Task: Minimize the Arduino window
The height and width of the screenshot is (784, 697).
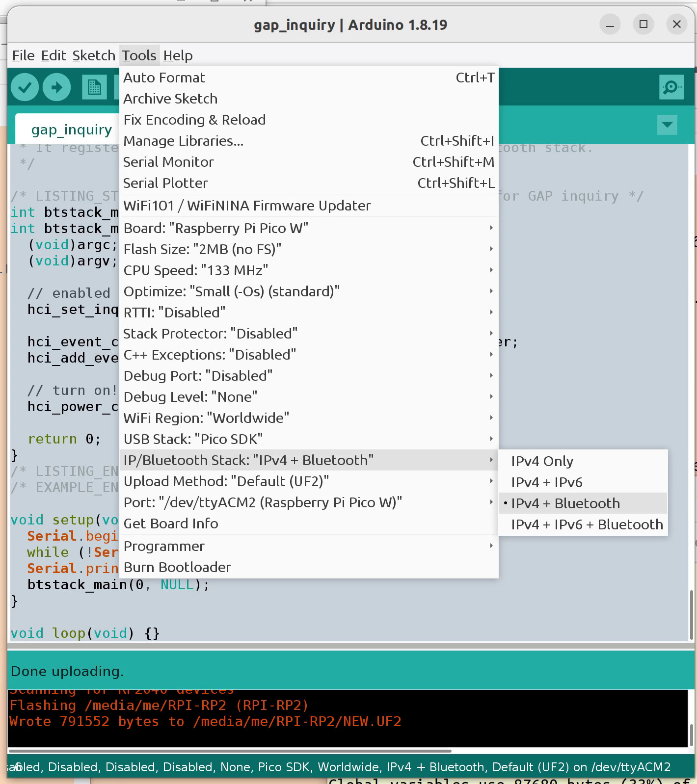Action: tap(610, 25)
